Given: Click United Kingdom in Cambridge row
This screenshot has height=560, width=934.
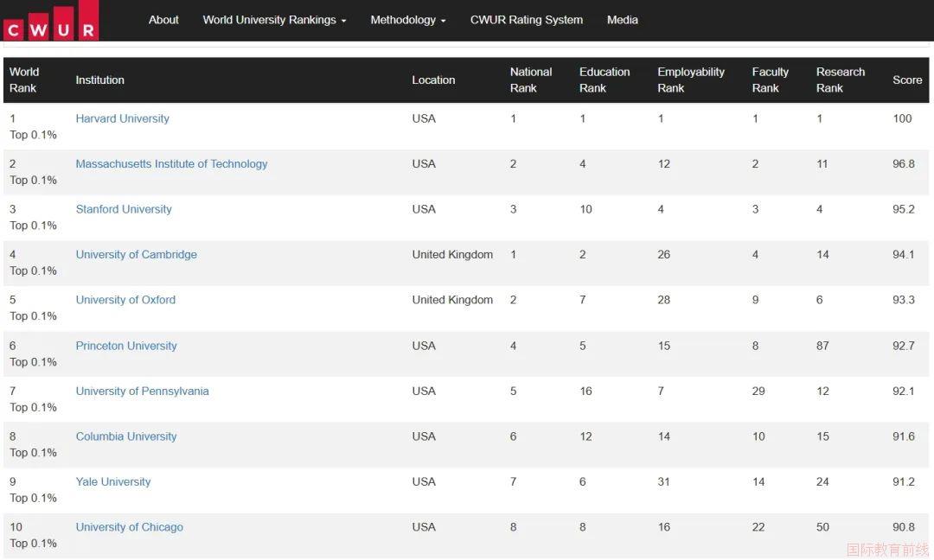Looking at the screenshot, I should point(452,254).
